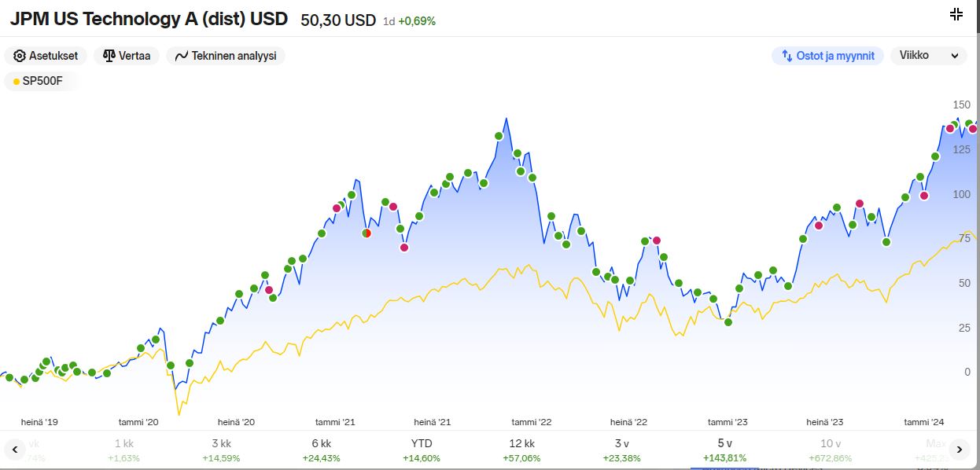
Task: Click the 50,30 USD price value
Action: [x=338, y=20]
